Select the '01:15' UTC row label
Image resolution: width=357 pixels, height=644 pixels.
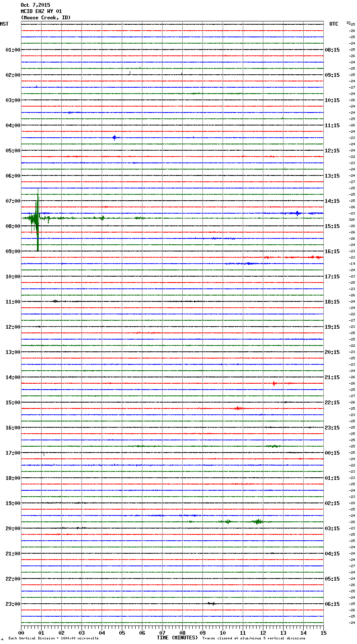tap(332, 478)
